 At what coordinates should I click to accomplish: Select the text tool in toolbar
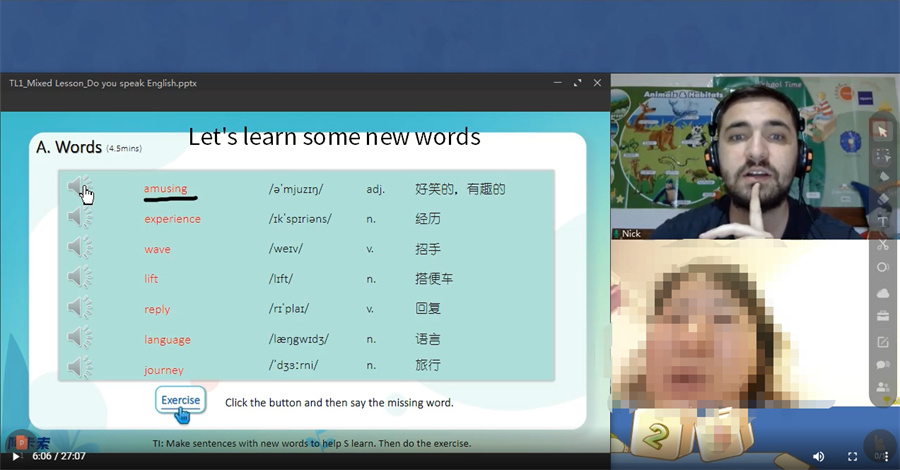click(x=882, y=221)
